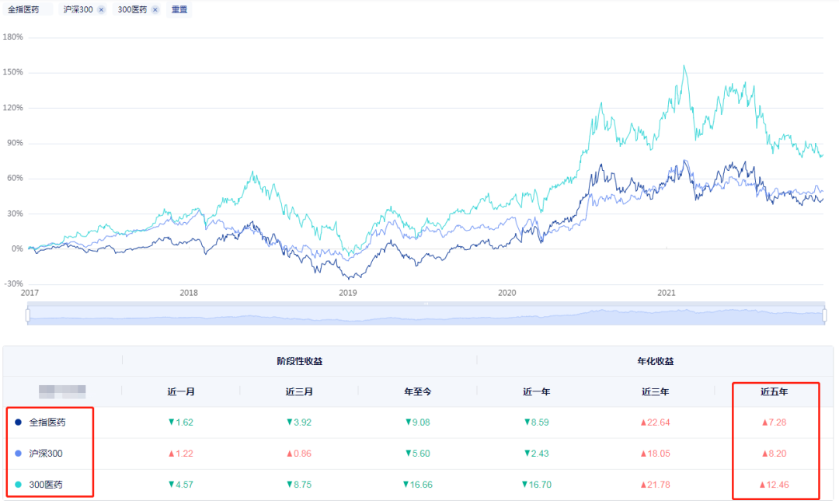This screenshot has height=504, width=839.
Task: Click the 近三年 column header
Action: (x=656, y=391)
